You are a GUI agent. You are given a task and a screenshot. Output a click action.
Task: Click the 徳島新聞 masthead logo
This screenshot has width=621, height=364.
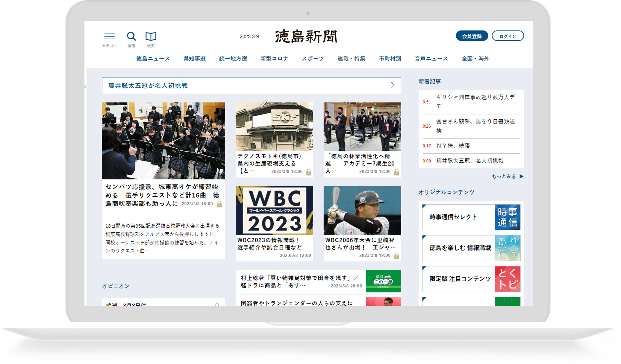[x=306, y=36]
